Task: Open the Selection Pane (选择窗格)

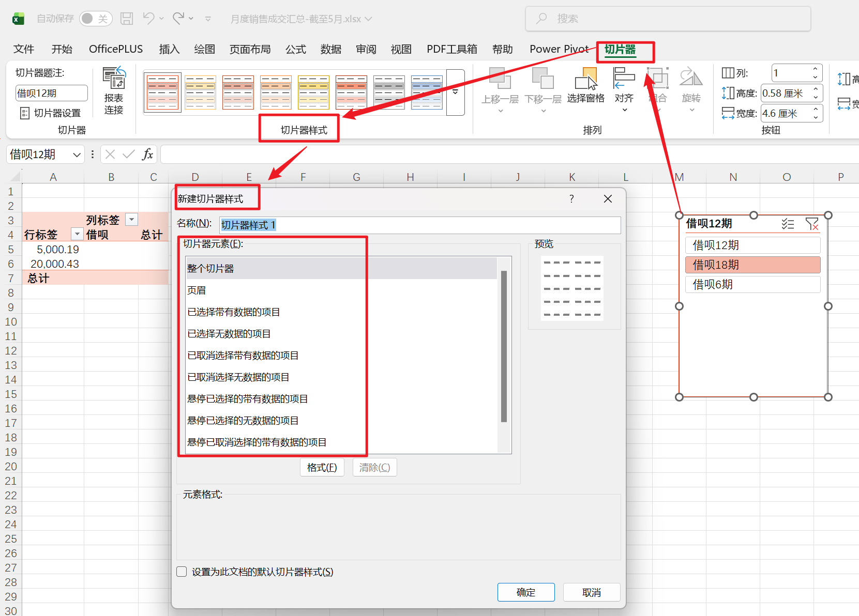Action: (585, 85)
